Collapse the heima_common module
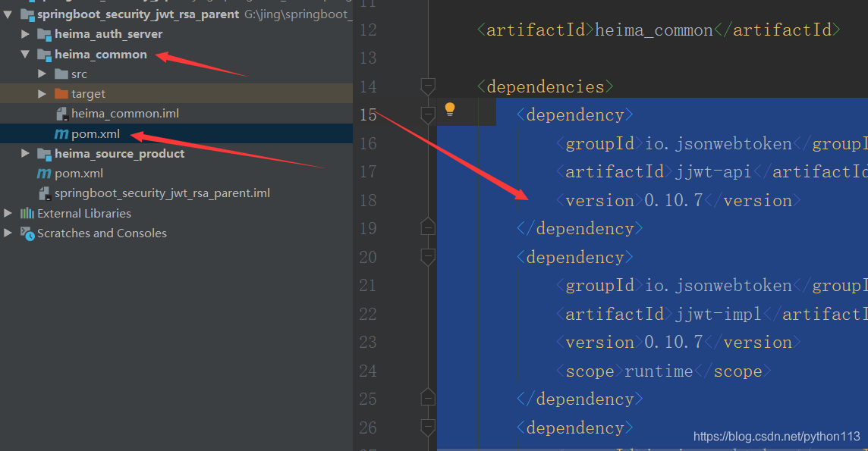The image size is (868, 451). (x=25, y=54)
